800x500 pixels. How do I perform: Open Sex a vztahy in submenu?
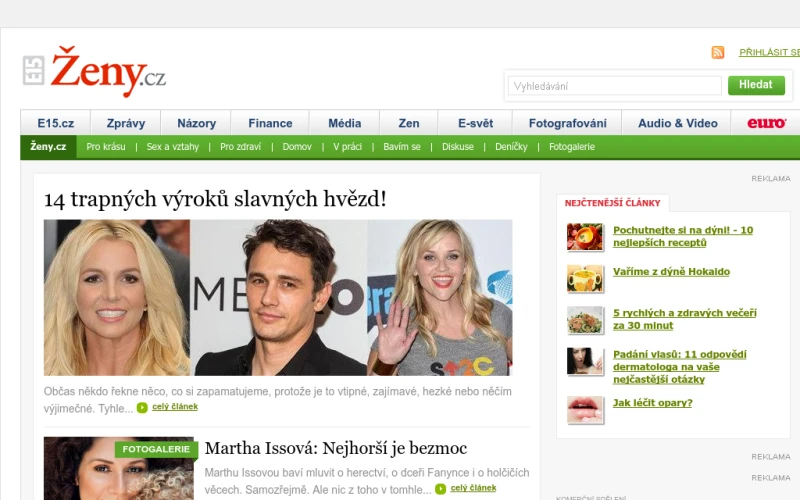[x=172, y=147]
